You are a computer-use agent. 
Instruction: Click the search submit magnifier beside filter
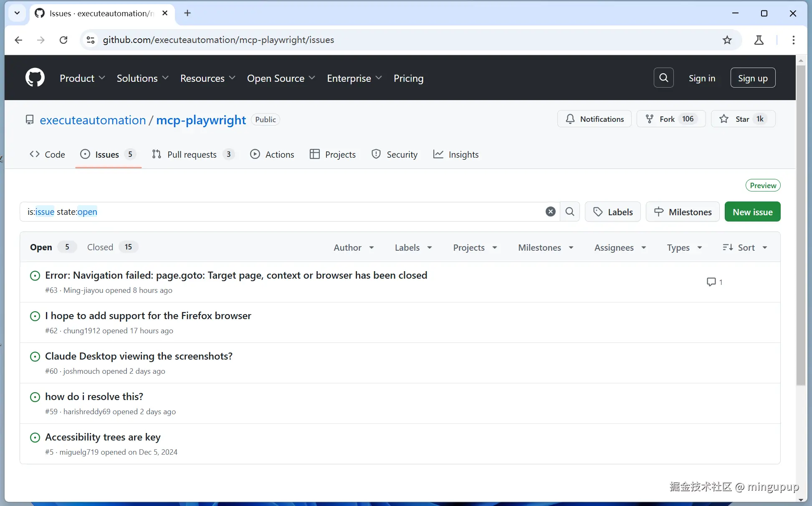tap(569, 212)
